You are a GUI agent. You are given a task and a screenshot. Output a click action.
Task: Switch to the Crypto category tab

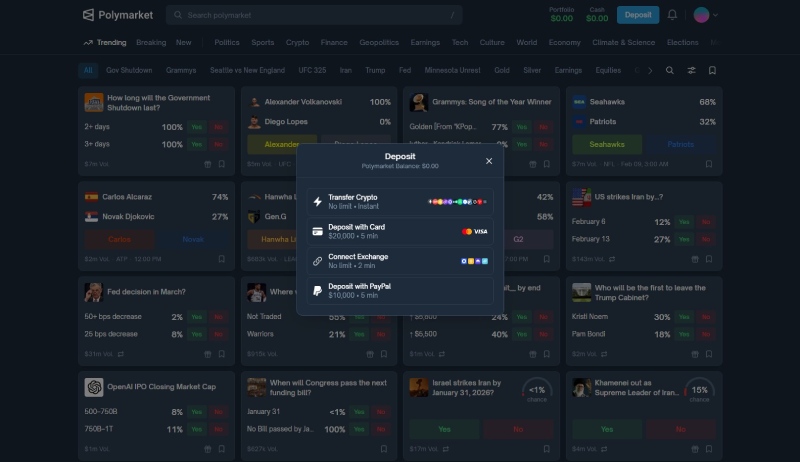(297, 43)
